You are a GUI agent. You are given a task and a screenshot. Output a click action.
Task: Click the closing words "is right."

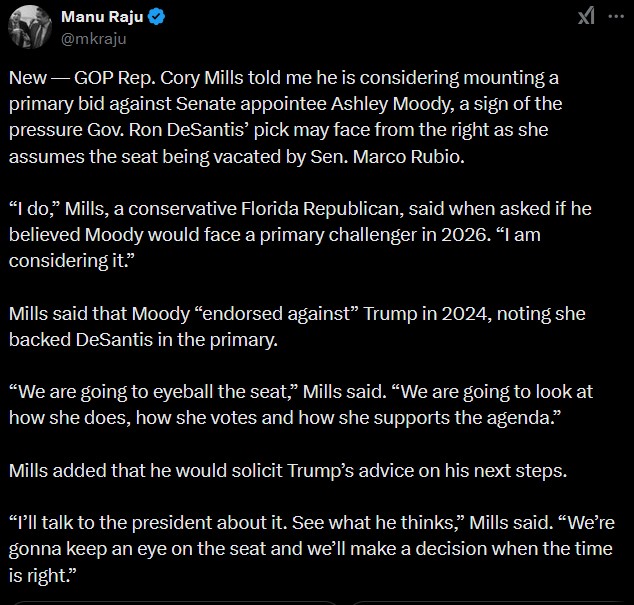click(x=42, y=575)
